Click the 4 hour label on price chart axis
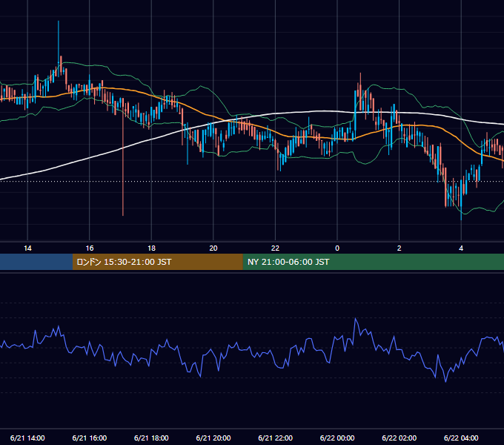 click(x=461, y=248)
